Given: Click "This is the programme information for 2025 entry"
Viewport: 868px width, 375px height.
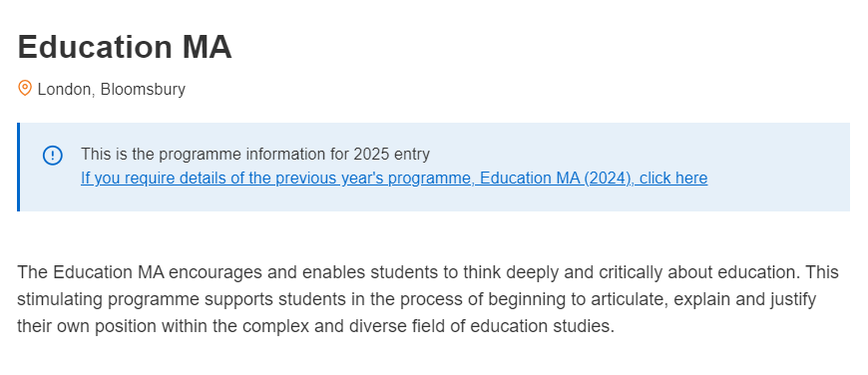Looking at the screenshot, I should click(255, 154).
